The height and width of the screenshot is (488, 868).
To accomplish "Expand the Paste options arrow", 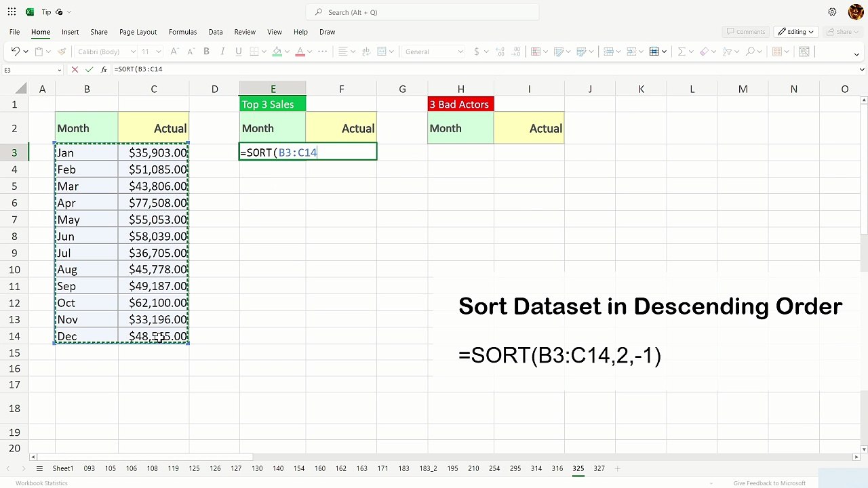I will click(50, 52).
